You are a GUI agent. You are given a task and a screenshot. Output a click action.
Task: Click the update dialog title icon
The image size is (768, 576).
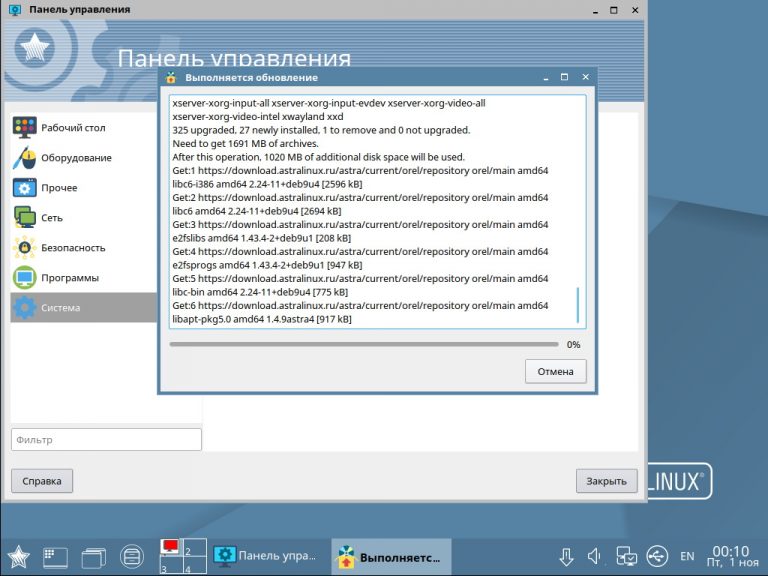click(171, 77)
